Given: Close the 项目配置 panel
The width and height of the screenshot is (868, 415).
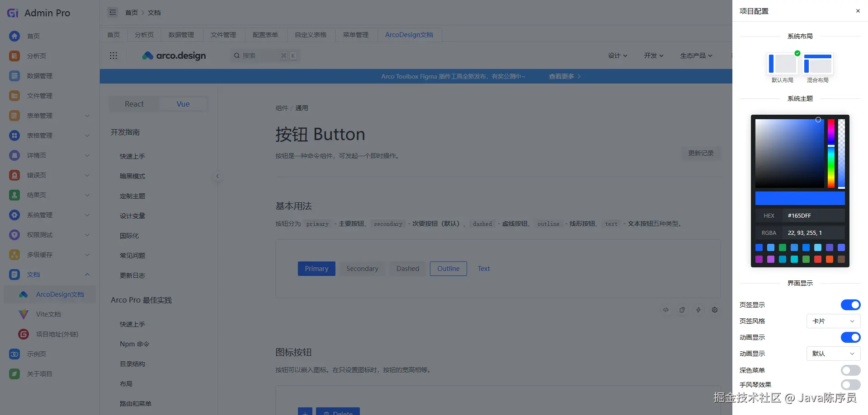Looking at the screenshot, I should [858, 11].
